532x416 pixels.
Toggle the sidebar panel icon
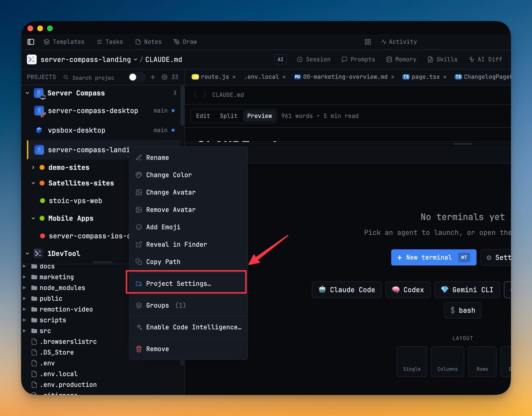(x=31, y=42)
